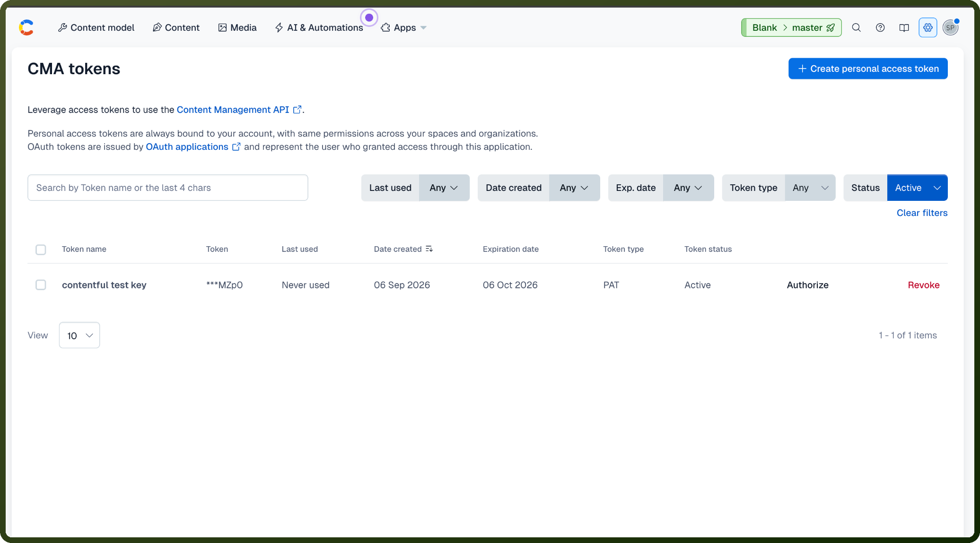
Task: Revoke the contentful test key token
Action: [923, 285]
